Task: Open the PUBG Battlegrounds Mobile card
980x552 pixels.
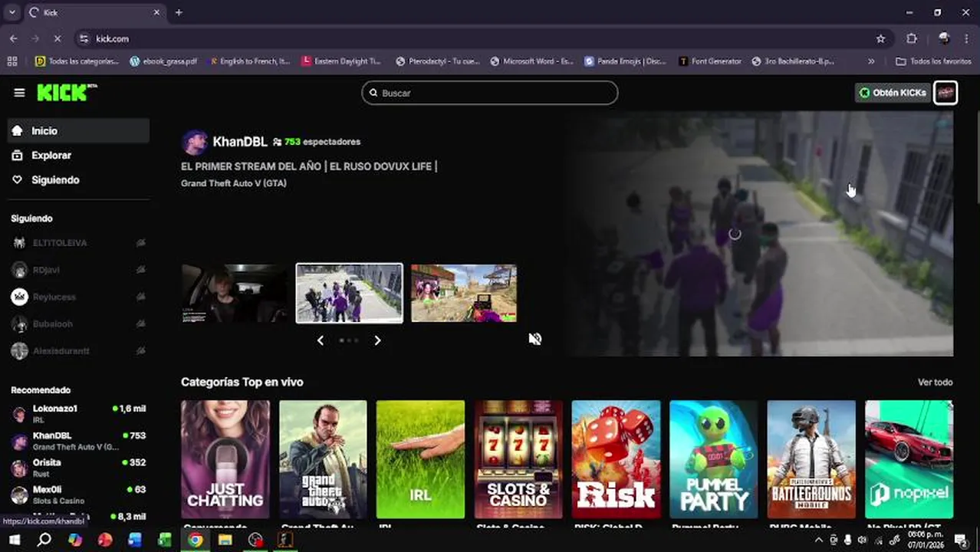Action: coord(811,459)
